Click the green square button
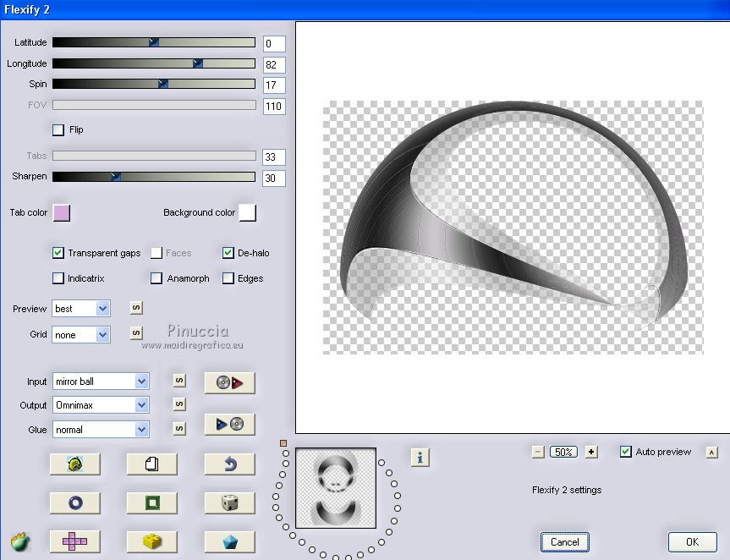The height and width of the screenshot is (560, 730). click(151, 502)
